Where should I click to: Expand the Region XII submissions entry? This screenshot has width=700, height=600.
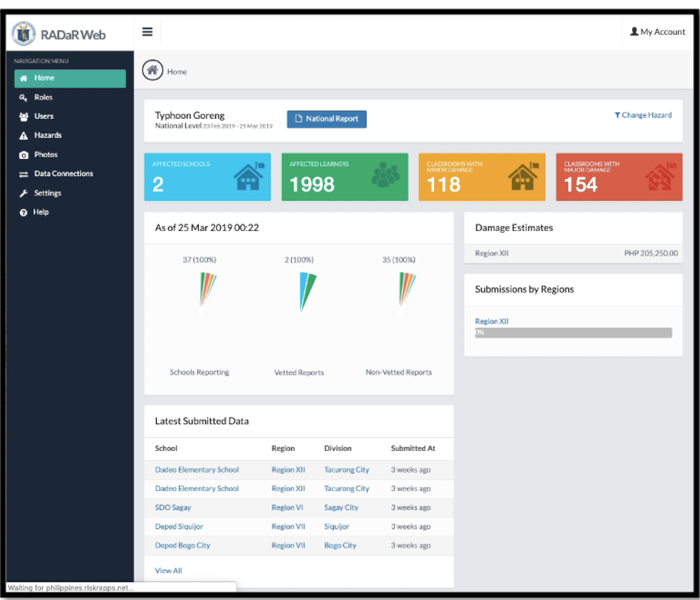point(492,321)
